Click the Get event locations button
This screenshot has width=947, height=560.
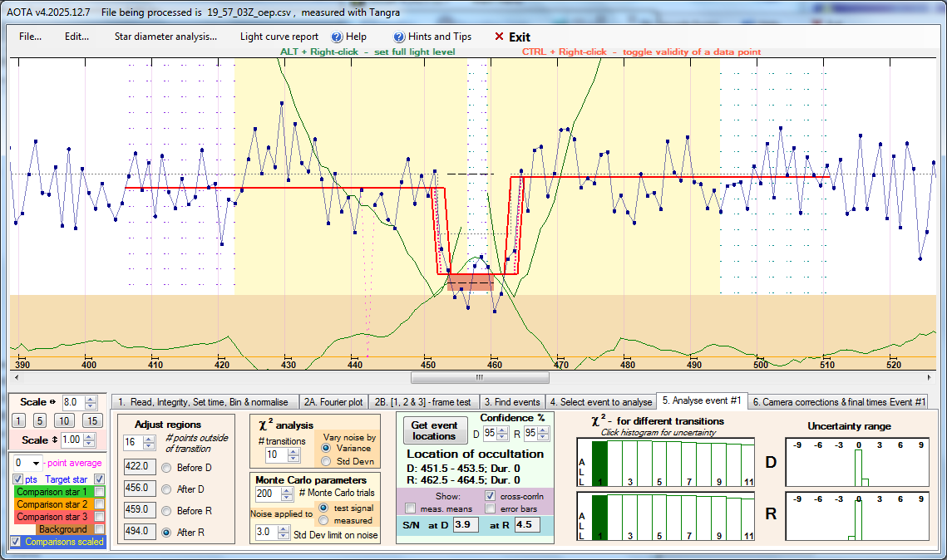coord(434,430)
